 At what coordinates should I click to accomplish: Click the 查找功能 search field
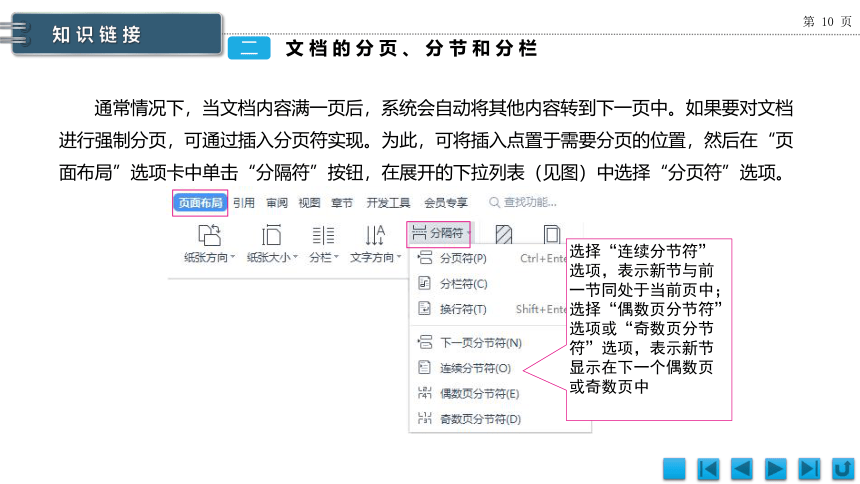[523, 202]
